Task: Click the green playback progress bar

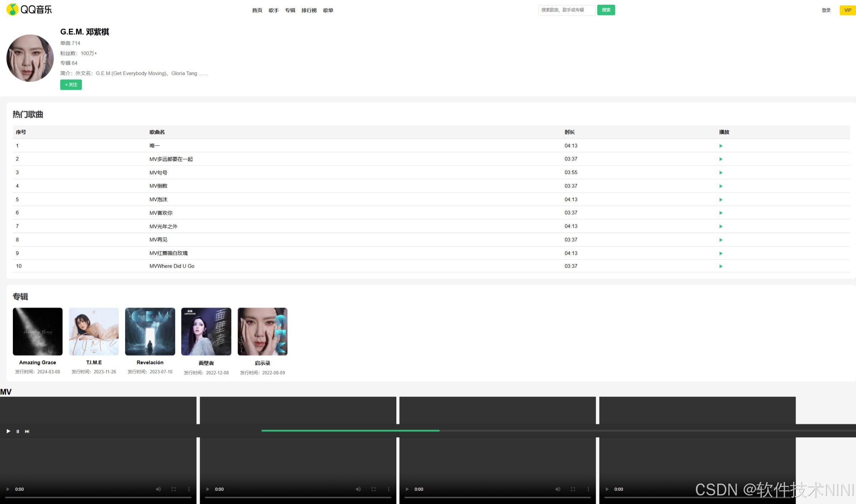Action: [350, 431]
